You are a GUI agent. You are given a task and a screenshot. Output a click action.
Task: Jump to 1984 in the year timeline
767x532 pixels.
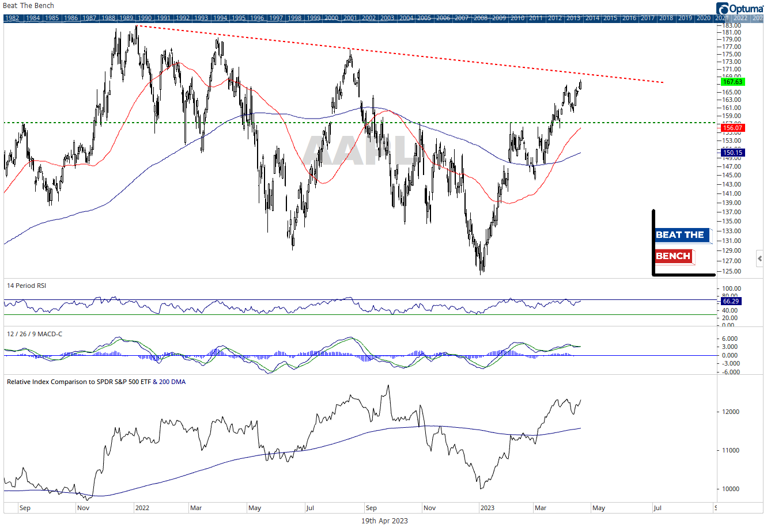(33, 18)
